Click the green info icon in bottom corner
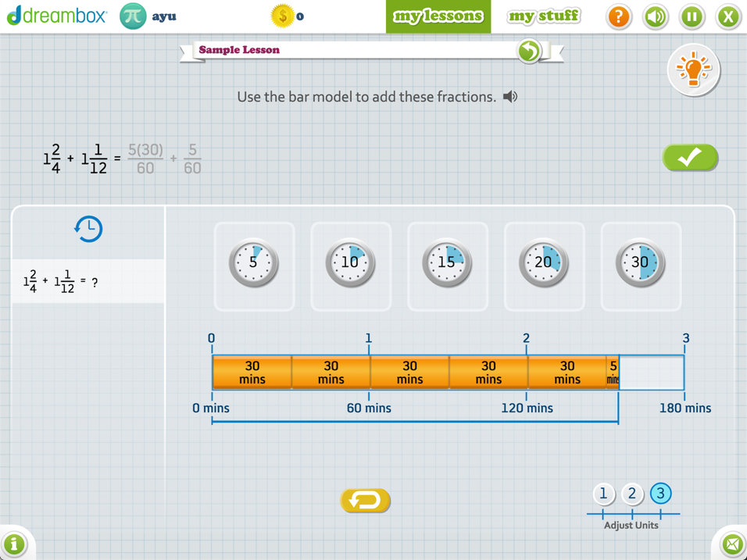747x560 pixels. tap(14, 544)
